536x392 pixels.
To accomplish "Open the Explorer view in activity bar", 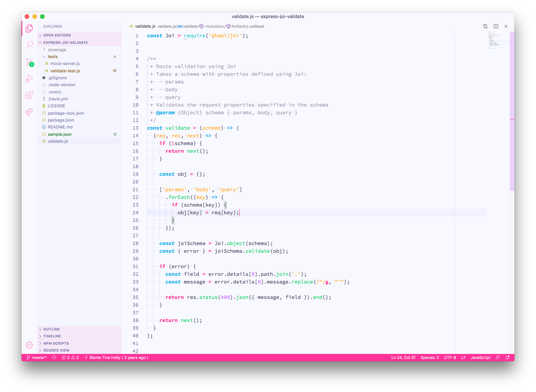I will (x=29, y=28).
